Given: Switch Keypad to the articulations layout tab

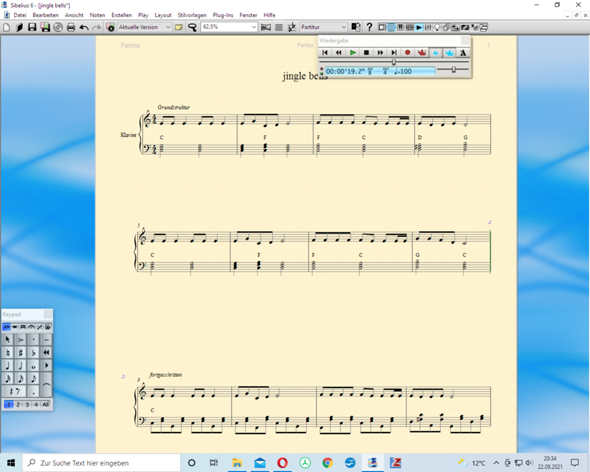Looking at the screenshot, I should pyautogui.click(x=31, y=327).
